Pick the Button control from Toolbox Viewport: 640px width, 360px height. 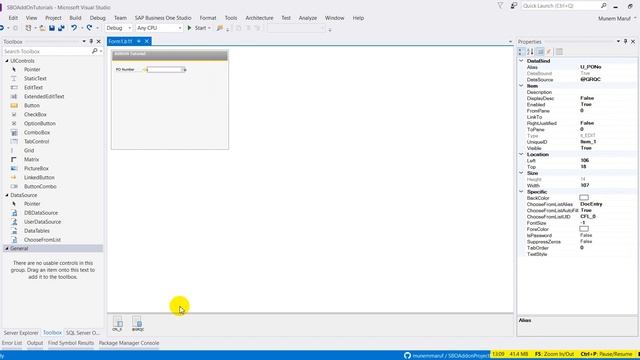(x=31, y=105)
